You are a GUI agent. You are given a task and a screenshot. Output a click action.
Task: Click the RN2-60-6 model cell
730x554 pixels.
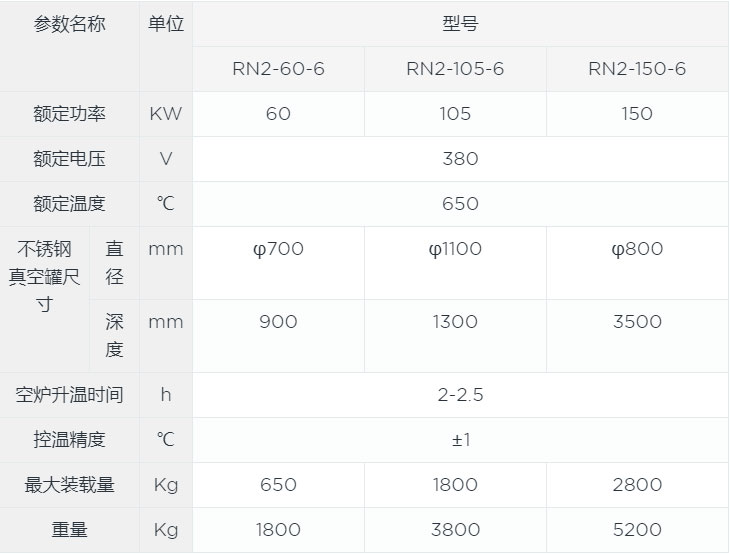278,69
